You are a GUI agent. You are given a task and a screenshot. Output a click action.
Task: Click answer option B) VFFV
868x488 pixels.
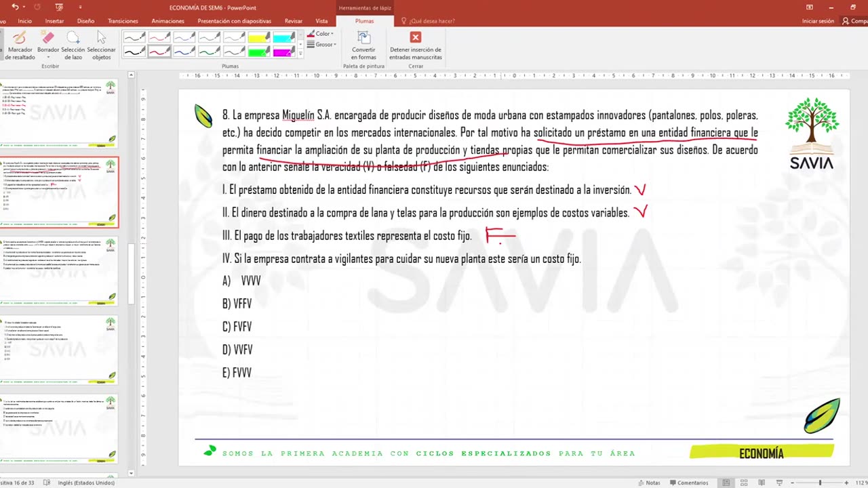(237, 304)
